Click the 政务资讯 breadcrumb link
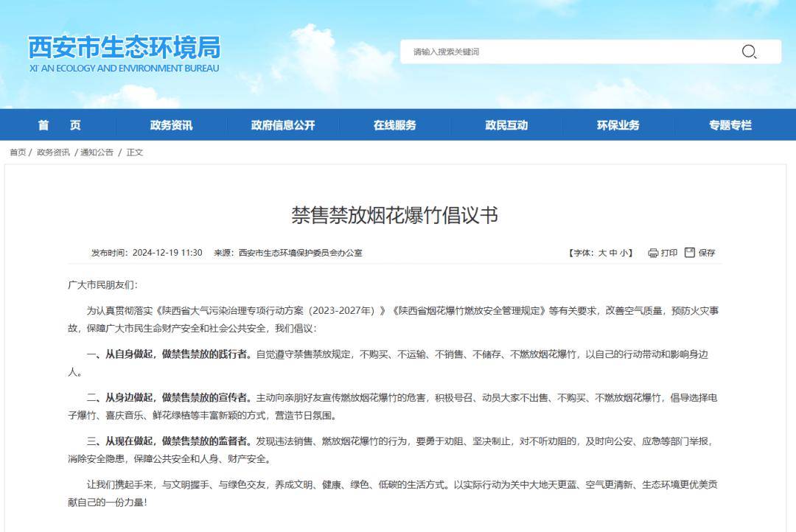The image size is (796, 532). pyautogui.click(x=53, y=153)
